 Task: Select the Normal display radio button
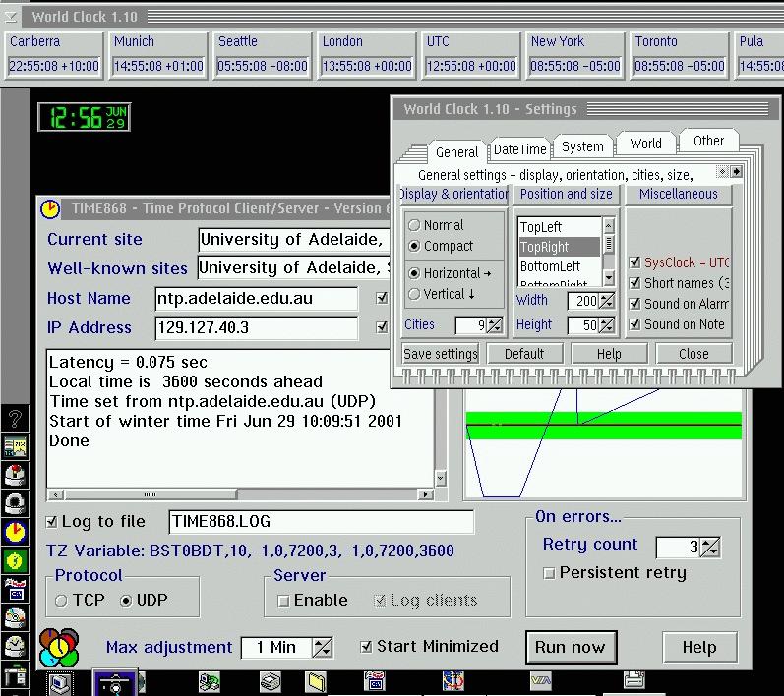pos(414,225)
